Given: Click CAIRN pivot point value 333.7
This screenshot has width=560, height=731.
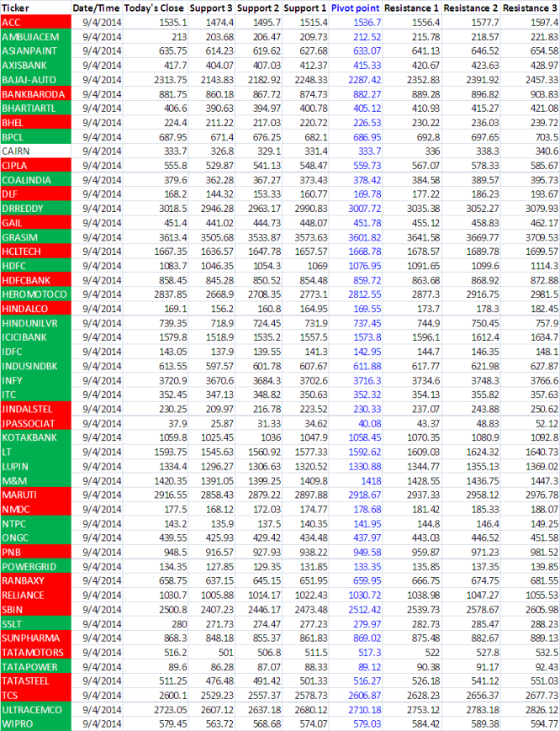Looking at the screenshot, I should coord(369,151).
